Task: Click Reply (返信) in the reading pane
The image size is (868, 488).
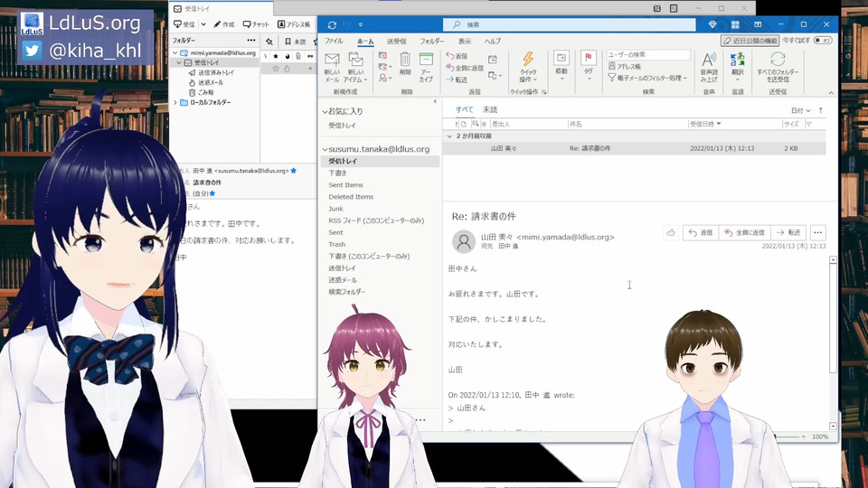Action: 700,233
